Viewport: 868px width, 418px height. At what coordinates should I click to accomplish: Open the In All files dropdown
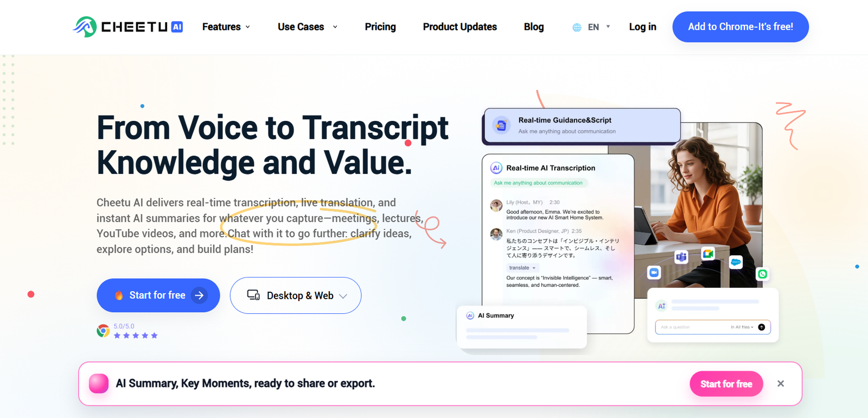pyautogui.click(x=742, y=327)
